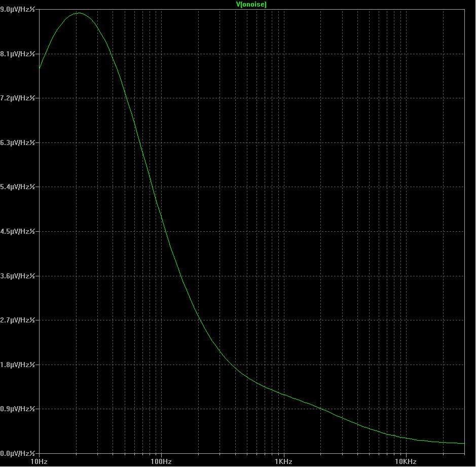This screenshot has height=467, width=476.
Task: Click the 9.0µV/Hz½ axis label
Action: coord(18,10)
